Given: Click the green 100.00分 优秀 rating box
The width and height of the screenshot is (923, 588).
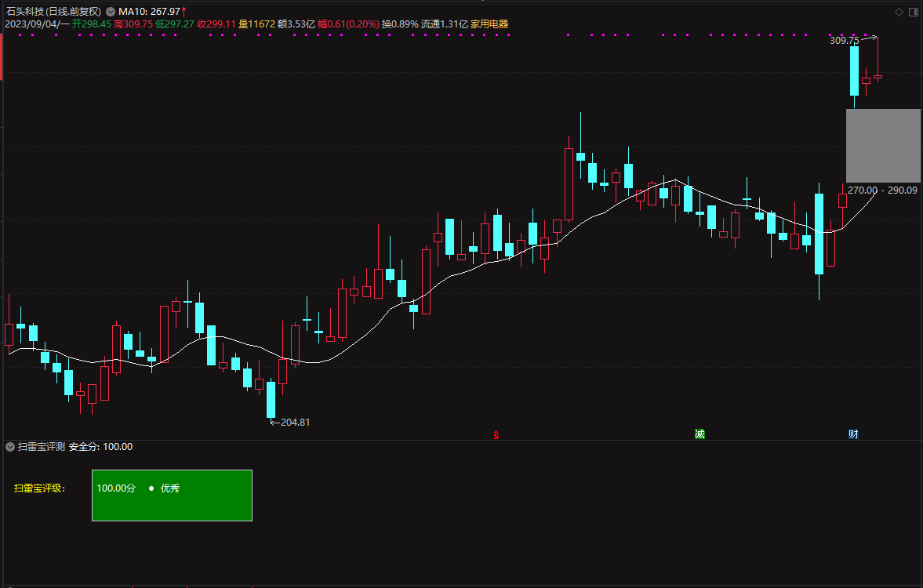Looking at the screenshot, I should (x=172, y=495).
